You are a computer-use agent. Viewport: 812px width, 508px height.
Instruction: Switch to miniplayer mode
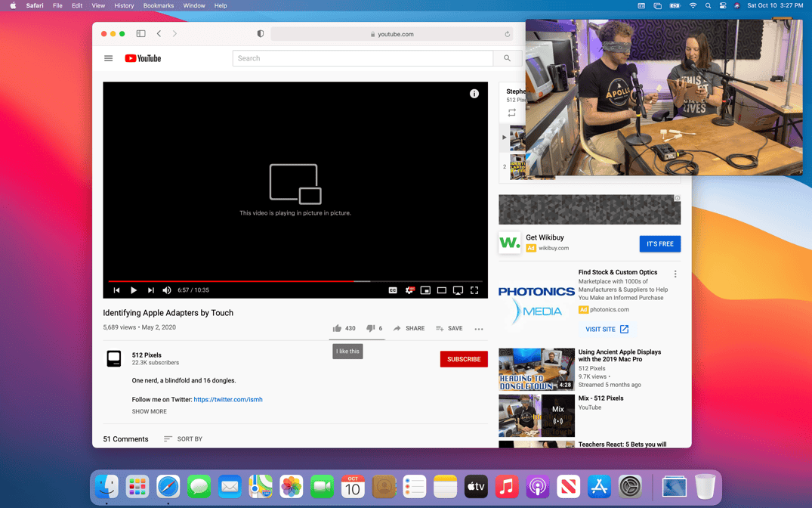425,290
